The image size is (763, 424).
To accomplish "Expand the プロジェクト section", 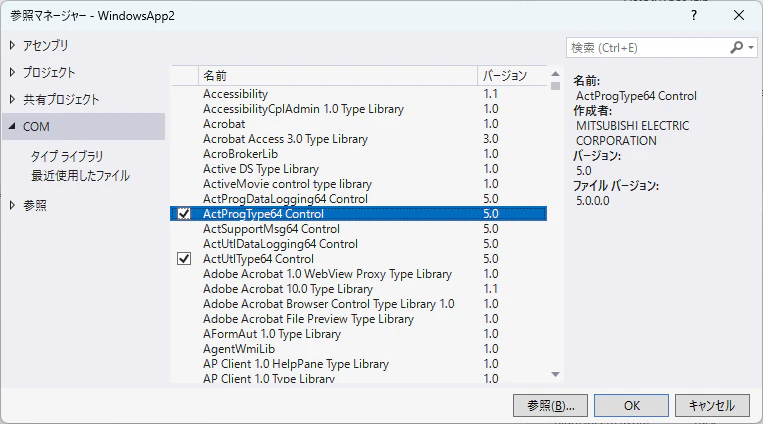I will (x=12, y=73).
